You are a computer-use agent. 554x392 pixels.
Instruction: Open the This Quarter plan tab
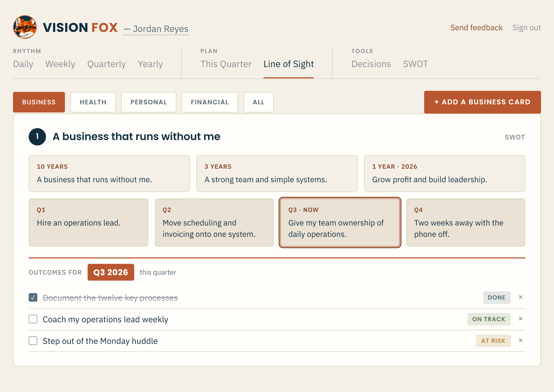click(226, 64)
